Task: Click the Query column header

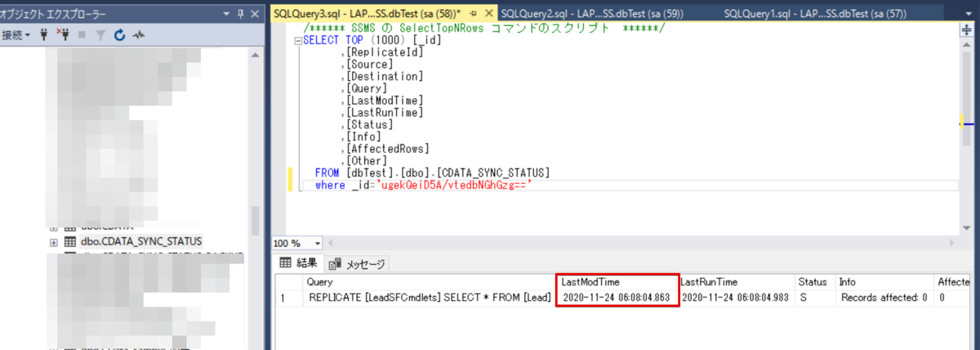Action: click(x=428, y=282)
